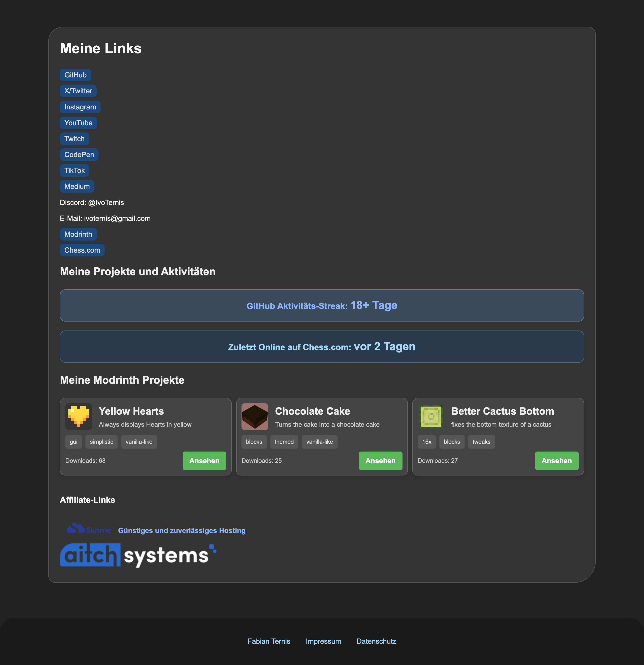Click vanilla-like tag on Chocolate Cake
The width and height of the screenshot is (644, 665).
[320, 442]
